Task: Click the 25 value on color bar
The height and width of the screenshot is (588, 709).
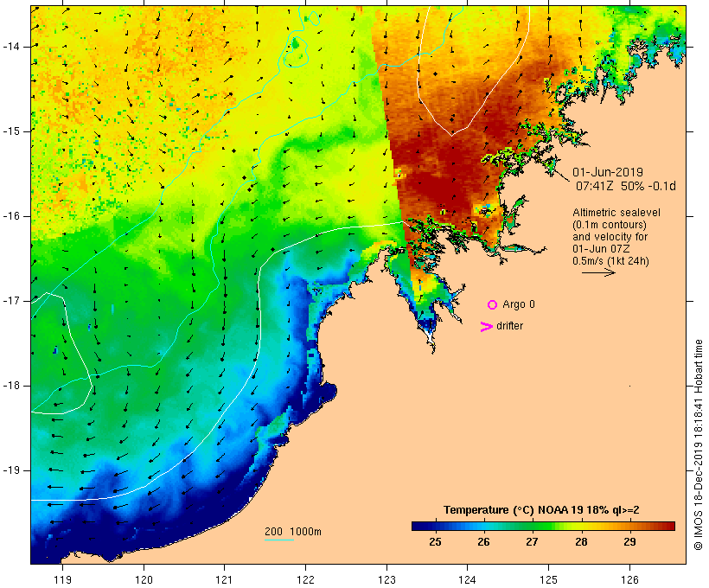Action: (x=435, y=542)
